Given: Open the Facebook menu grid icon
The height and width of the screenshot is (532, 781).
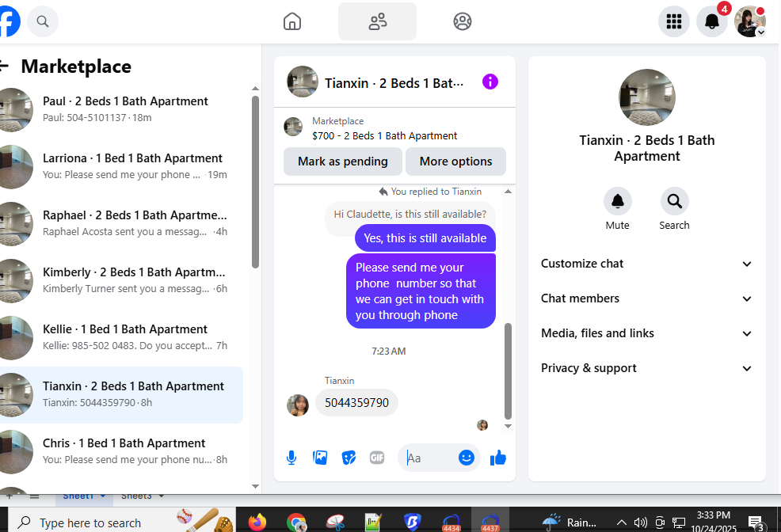Looking at the screenshot, I should 674,21.
